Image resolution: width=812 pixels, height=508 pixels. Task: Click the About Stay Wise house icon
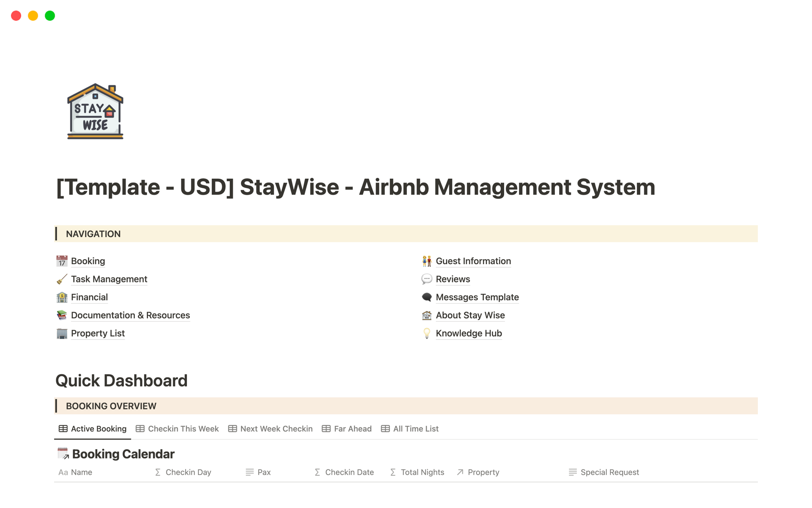(427, 315)
